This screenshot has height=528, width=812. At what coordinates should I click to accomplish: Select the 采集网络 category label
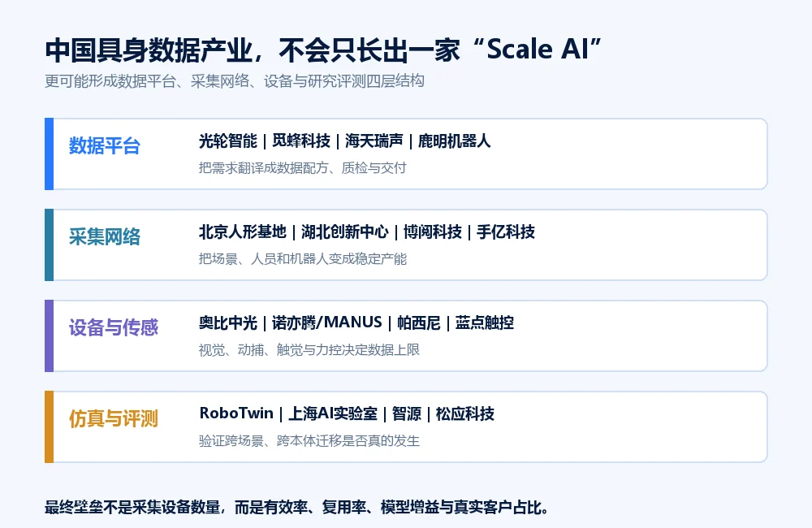pos(105,237)
